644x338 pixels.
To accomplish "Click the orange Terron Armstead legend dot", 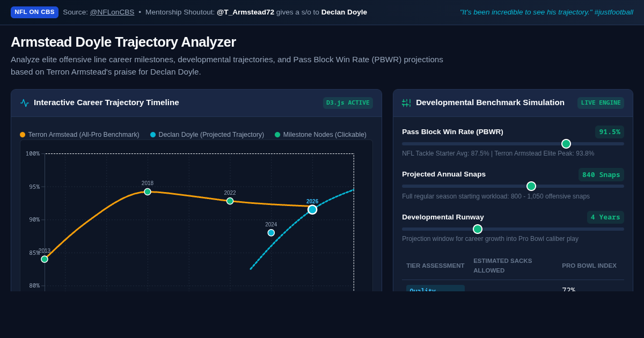I will (x=23, y=135).
